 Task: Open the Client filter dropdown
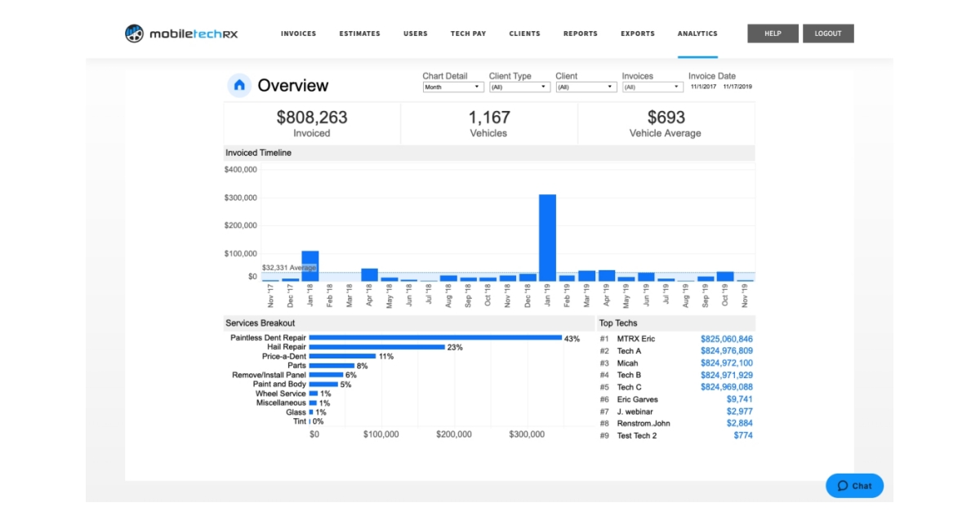click(x=586, y=87)
